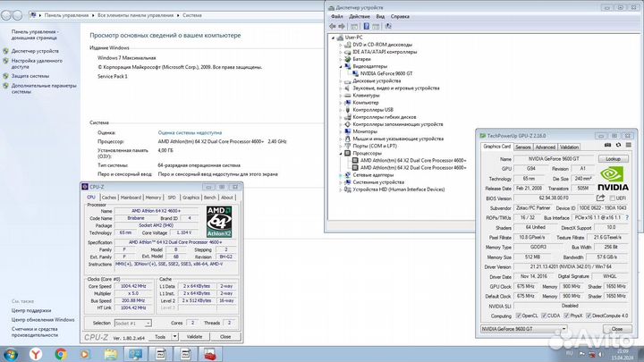Image resolution: width=644 pixels, height=362 pixels.
Task: Click the CPU-Z Close button
Action: [225, 337]
